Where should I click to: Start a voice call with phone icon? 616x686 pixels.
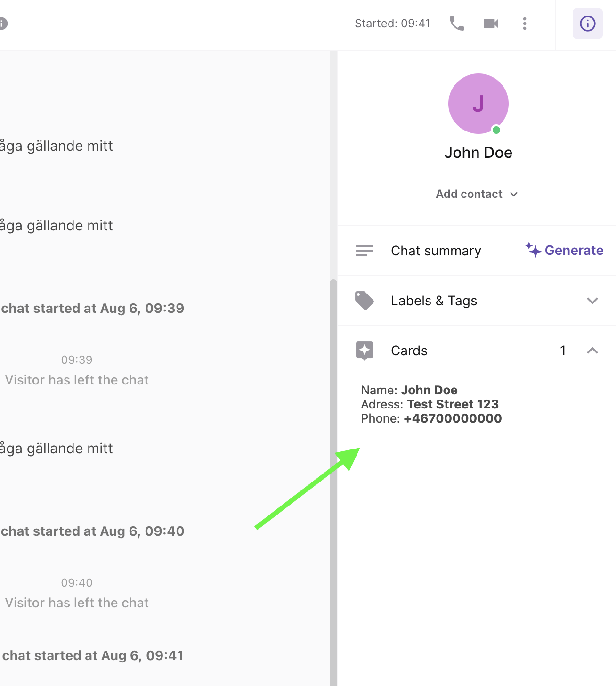(x=456, y=24)
